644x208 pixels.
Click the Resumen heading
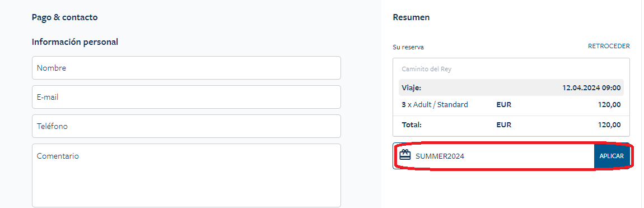(411, 17)
